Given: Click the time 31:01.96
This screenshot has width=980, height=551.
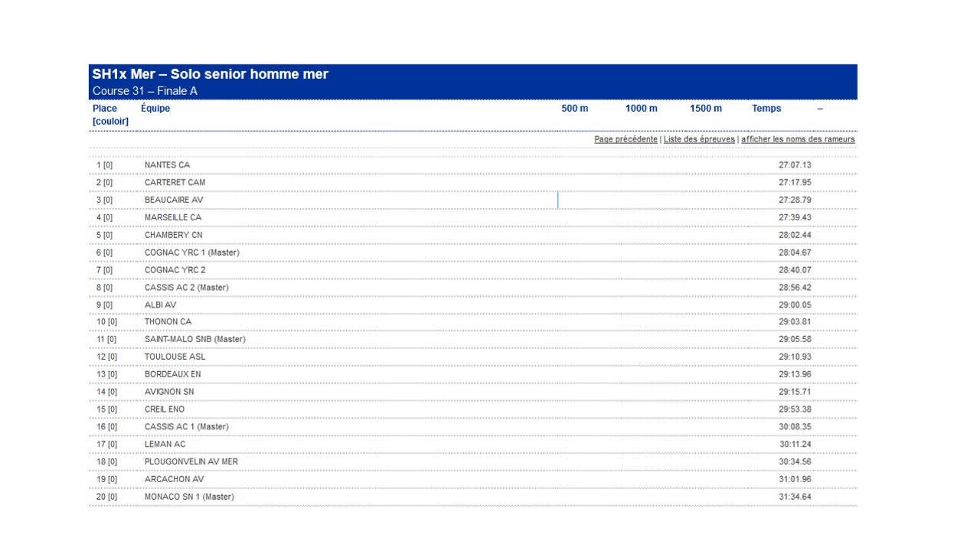Looking at the screenshot, I should pos(795,480).
